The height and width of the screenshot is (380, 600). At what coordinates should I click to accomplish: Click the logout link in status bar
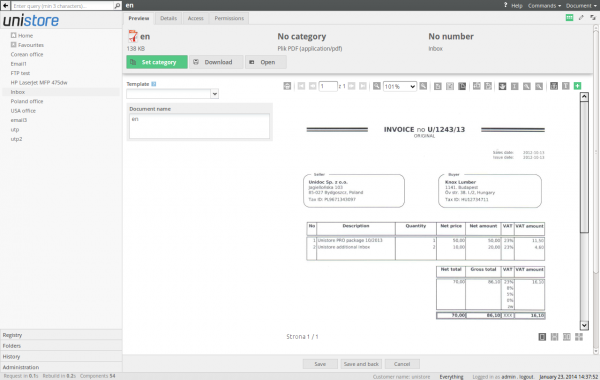[x=526, y=377]
